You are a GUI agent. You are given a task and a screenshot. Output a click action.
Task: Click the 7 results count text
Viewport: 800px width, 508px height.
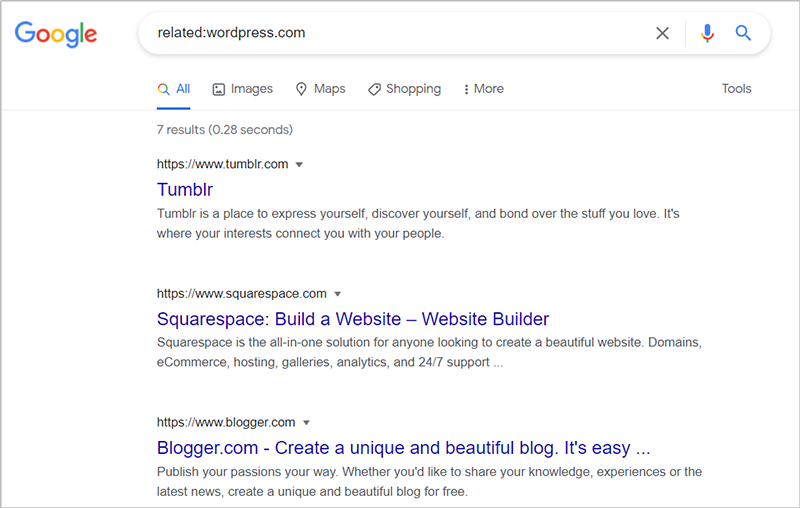(x=225, y=130)
